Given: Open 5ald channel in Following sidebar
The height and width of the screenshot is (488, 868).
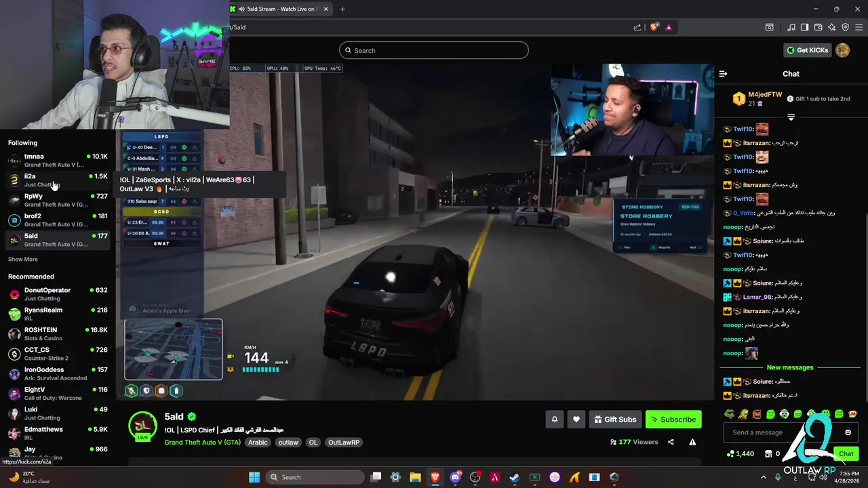Looking at the screenshot, I should coord(58,240).
